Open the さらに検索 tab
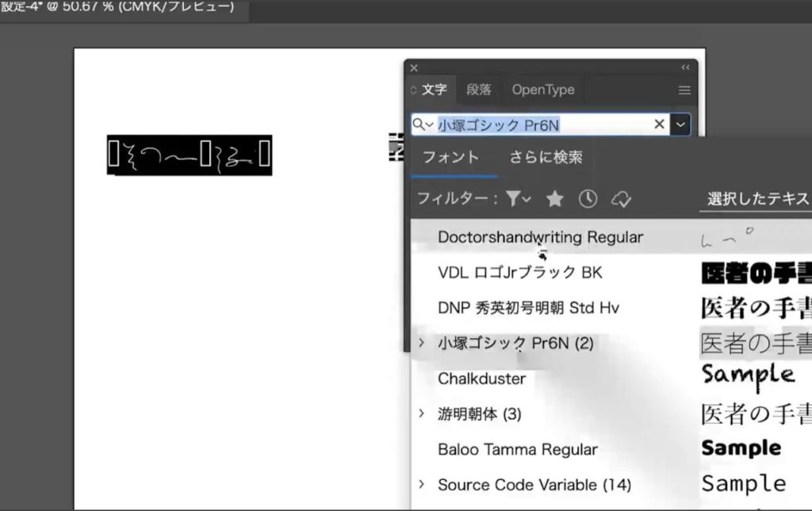 546,157
